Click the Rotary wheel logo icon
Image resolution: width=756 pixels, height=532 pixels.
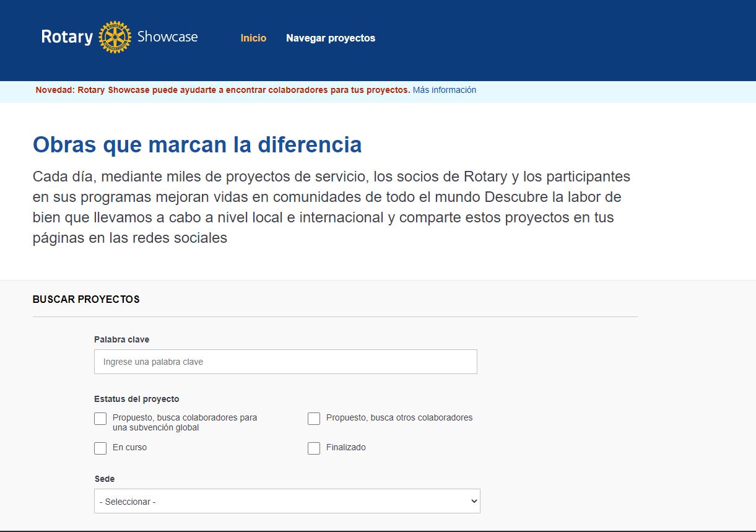115,37
